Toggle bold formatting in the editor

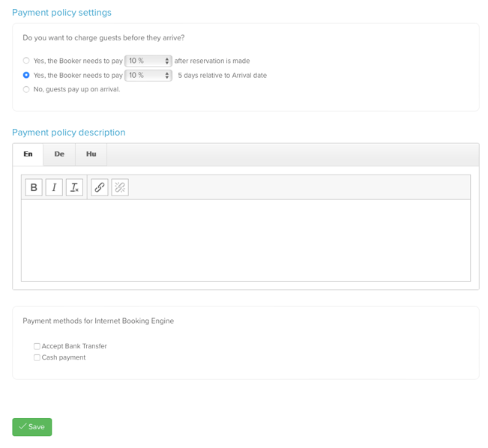[x=34, y=187]
